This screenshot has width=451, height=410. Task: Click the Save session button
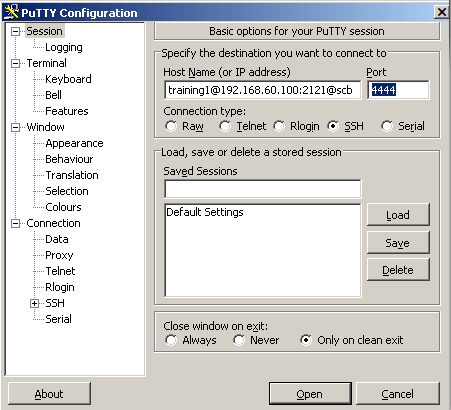(398, 243)
